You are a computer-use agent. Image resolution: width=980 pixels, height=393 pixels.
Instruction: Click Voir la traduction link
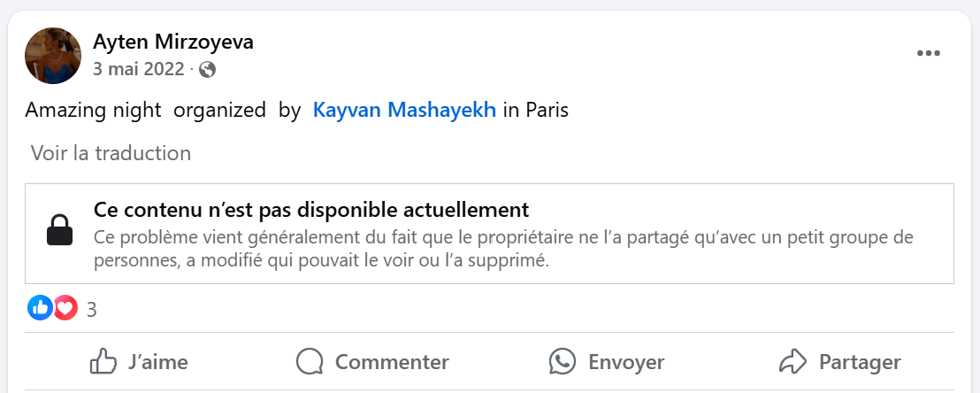(x=111, y=153)
